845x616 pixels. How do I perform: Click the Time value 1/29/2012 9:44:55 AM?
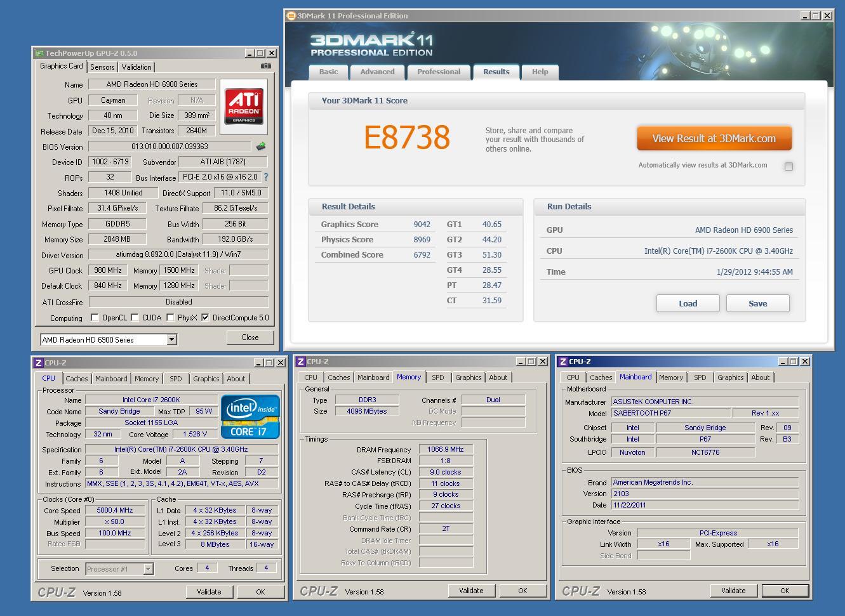click(754, 272)
